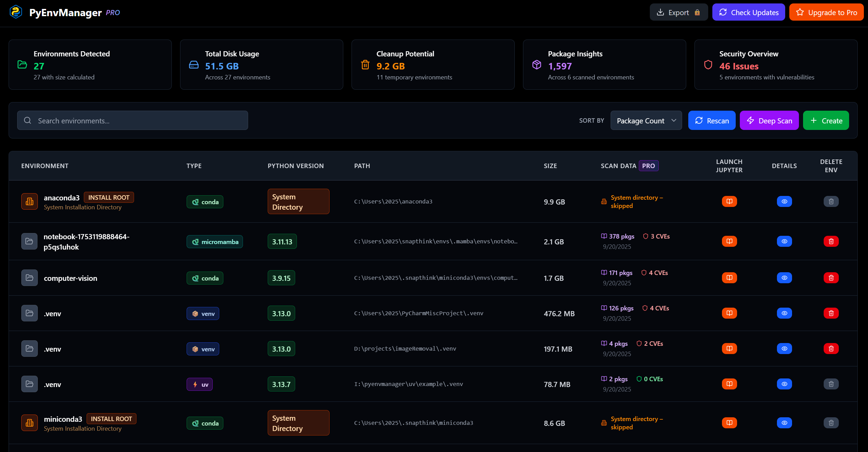Screen dimensions: 868x452
Task: Click the Size column header
Action: [550, 166]
